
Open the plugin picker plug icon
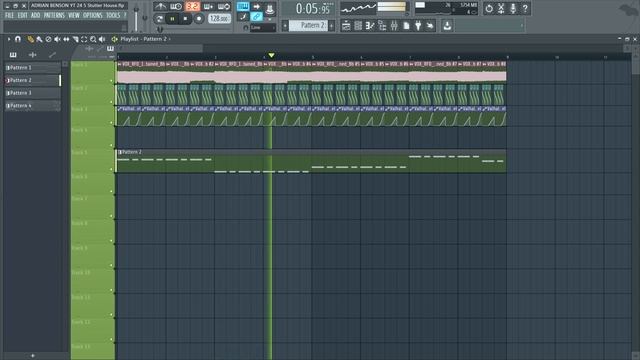[x=418, y=26]
